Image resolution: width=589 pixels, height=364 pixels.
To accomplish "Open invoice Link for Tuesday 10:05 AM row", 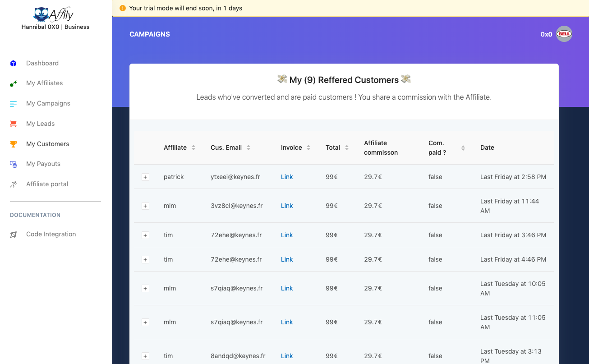I will coord(287,288).
